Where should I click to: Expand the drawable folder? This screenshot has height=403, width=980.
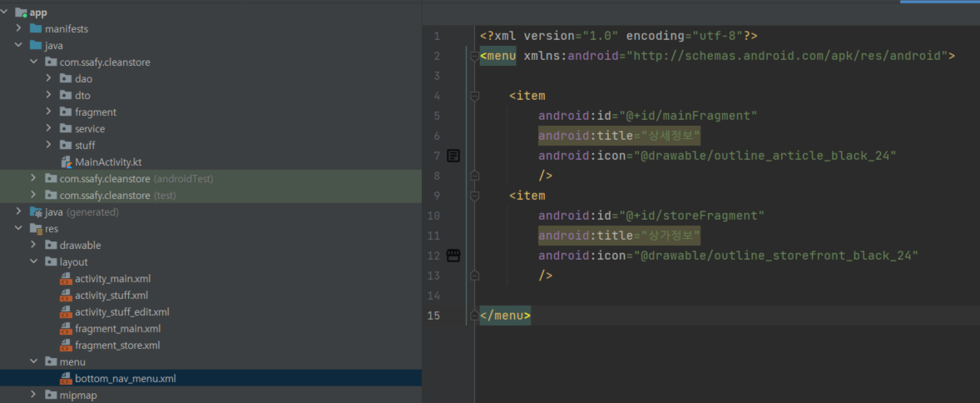click(34, 246)
